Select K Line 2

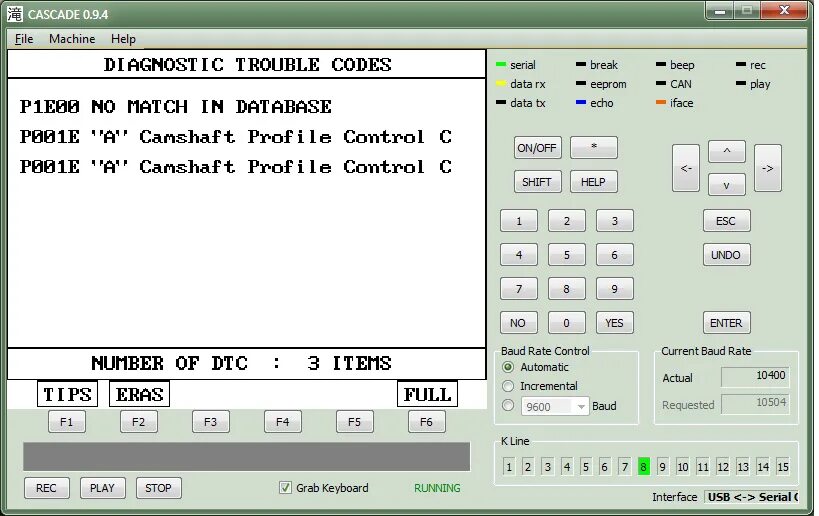pos(528,467)
